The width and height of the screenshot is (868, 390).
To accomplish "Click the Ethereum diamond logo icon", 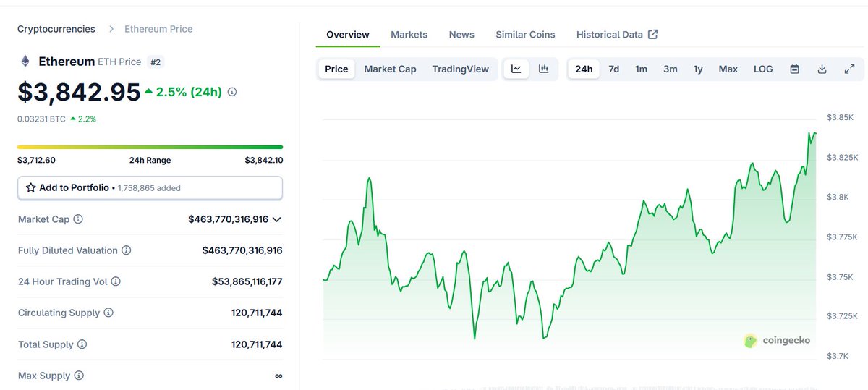I will 25,62.
